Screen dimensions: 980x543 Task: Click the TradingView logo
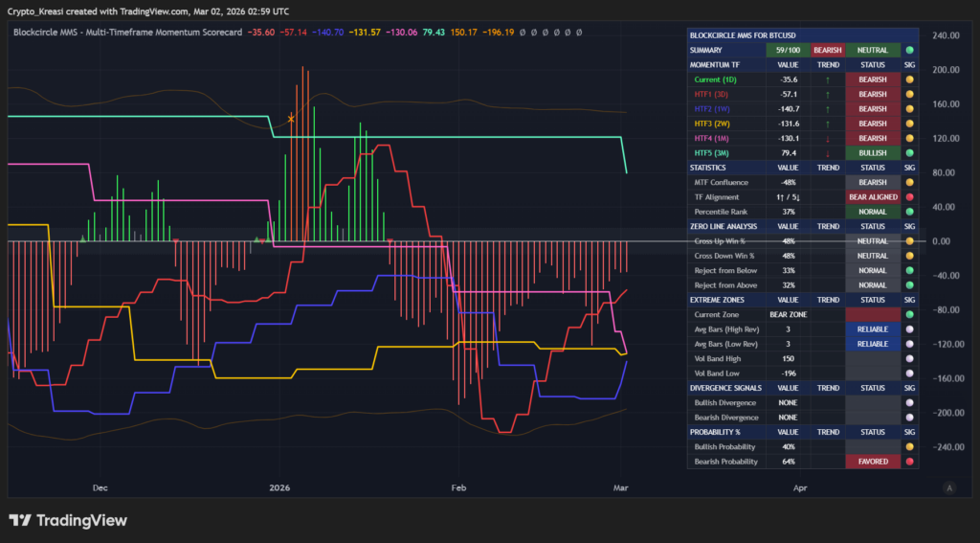click(67, 520)
